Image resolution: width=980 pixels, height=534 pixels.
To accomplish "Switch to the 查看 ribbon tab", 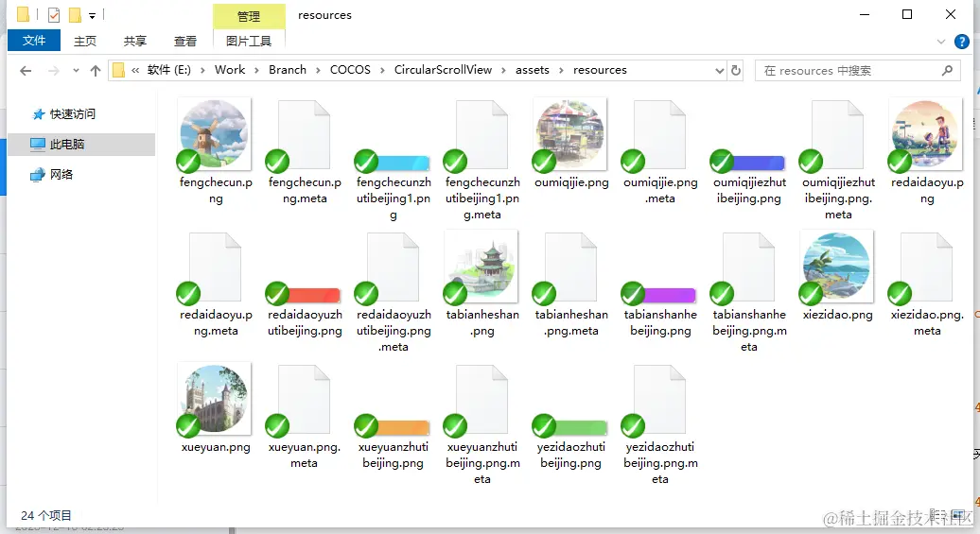I will click(x=185, y=42).
